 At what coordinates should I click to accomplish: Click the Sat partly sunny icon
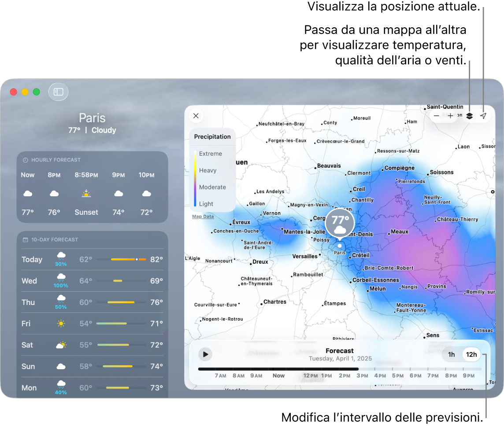(x=61, y=345)
